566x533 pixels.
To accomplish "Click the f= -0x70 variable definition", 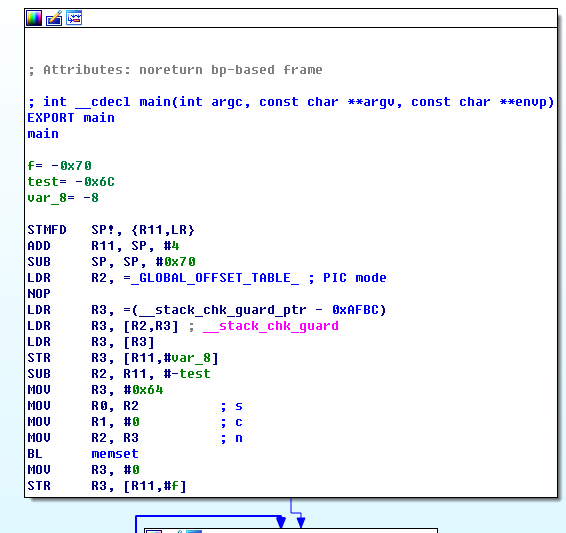I will coord(60,166).
